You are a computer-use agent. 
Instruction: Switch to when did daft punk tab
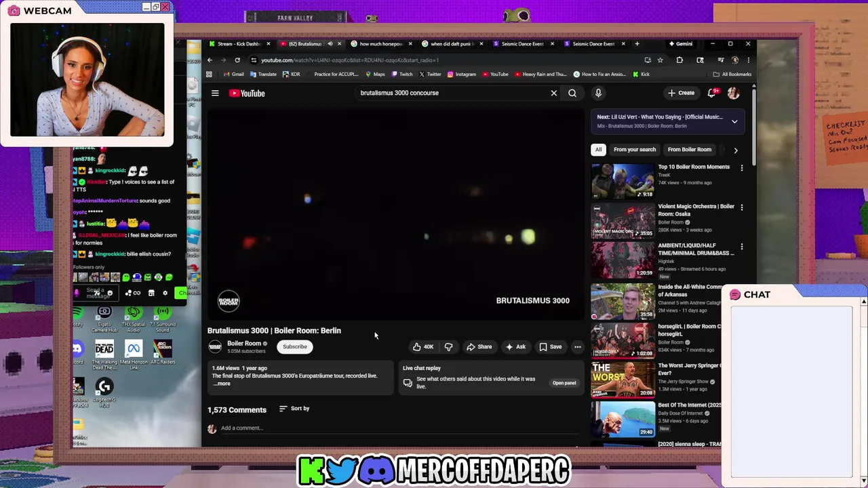(x=452, y=44)
